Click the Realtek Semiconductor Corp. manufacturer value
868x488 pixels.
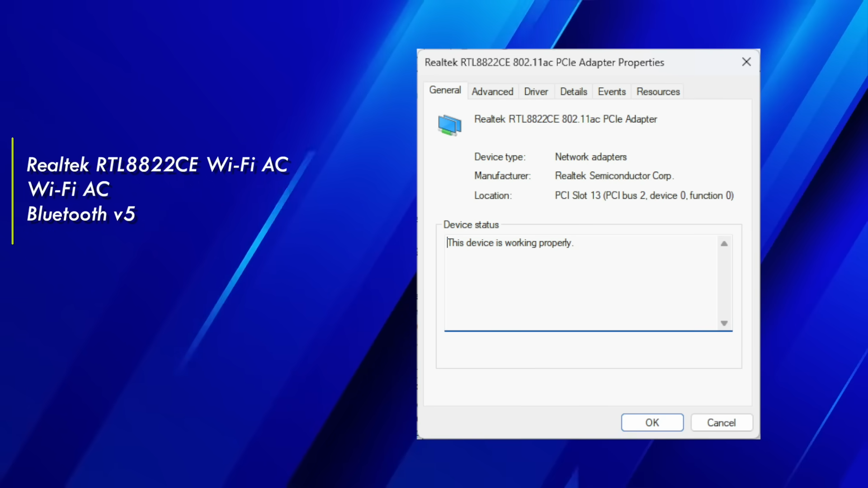point(614,176)
